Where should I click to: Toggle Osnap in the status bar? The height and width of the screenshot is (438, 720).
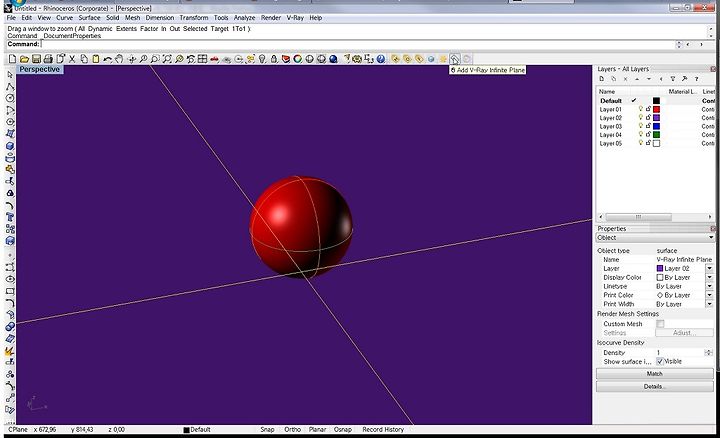(343, 429)
